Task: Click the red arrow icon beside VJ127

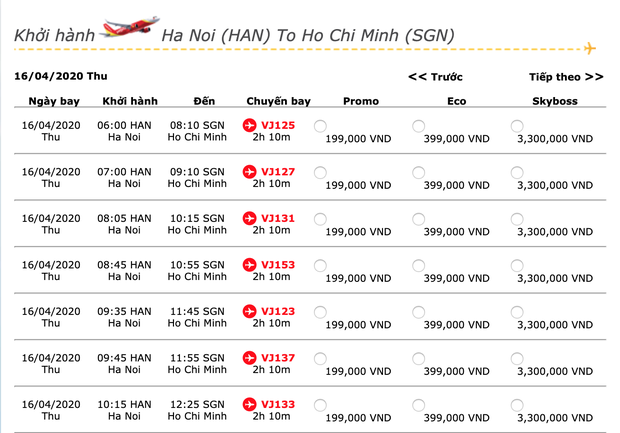Action: [x=250, y=172]
